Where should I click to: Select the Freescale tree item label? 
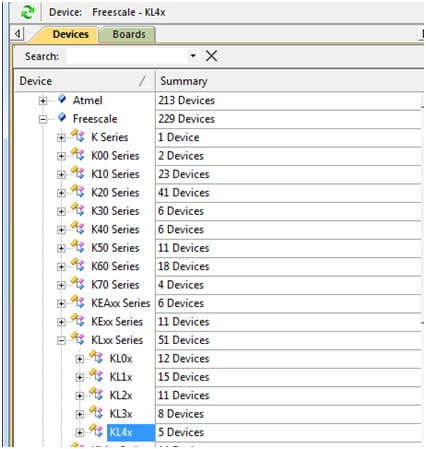[95, 119]
